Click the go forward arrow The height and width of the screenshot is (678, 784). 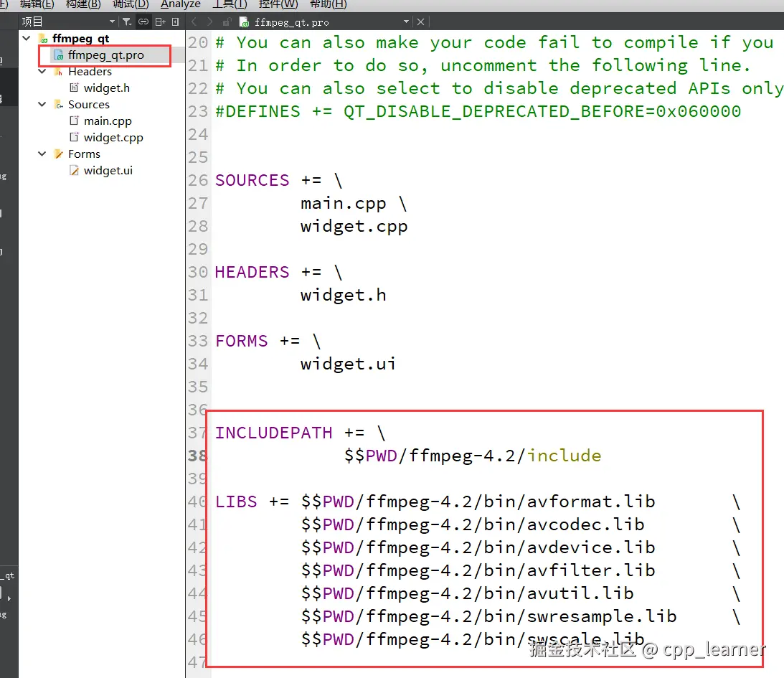209,22
